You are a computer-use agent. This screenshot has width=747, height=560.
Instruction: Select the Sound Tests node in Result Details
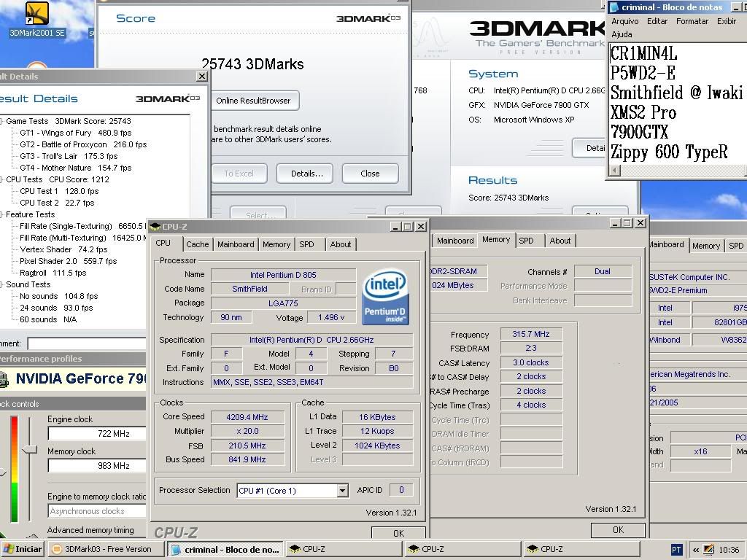(28, 284)
